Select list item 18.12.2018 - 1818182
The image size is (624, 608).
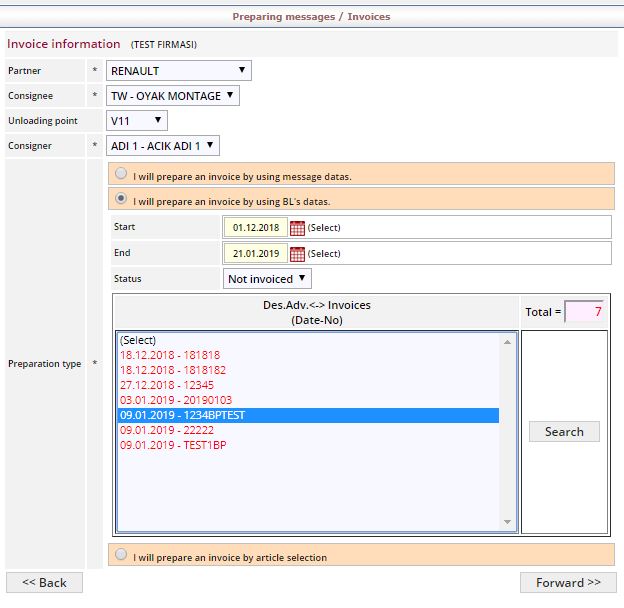coord(308,370)
